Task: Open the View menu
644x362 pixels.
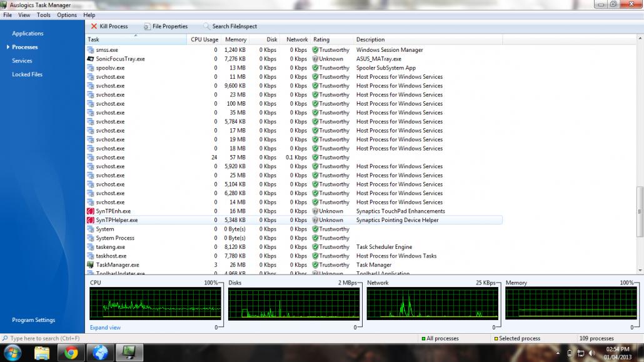Action: point(24,15)
